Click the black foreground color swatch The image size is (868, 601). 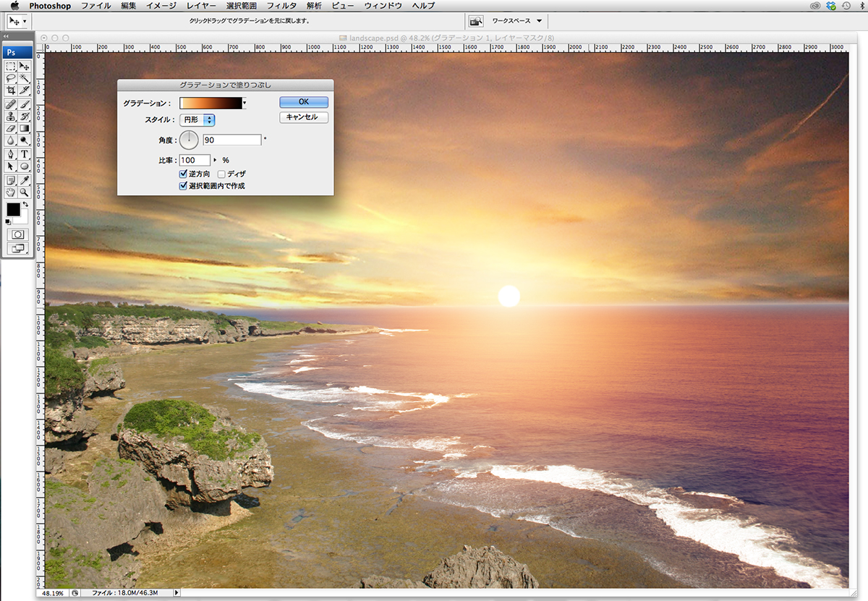(x=14, y=210)
